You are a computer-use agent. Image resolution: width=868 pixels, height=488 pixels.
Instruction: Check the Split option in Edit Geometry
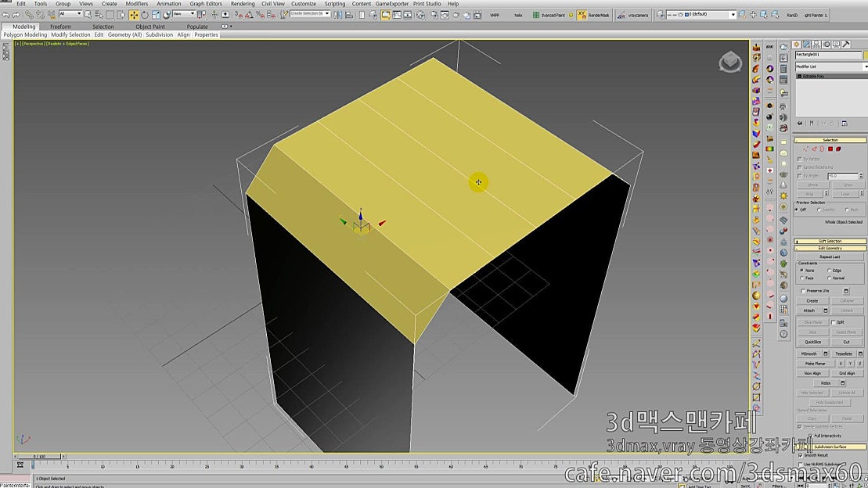834,322
